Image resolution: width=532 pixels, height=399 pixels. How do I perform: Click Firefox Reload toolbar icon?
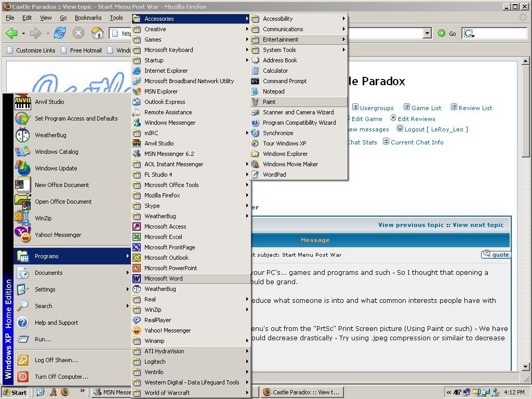click(x=60, y=33)
